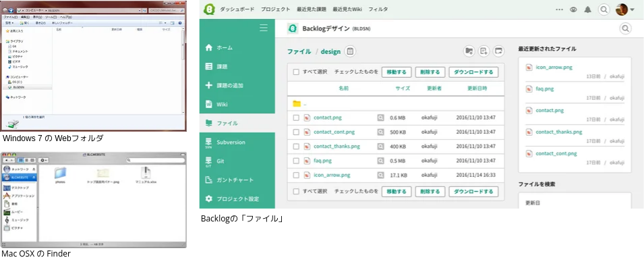Check the box for contact.png

[x=296, y=117]
